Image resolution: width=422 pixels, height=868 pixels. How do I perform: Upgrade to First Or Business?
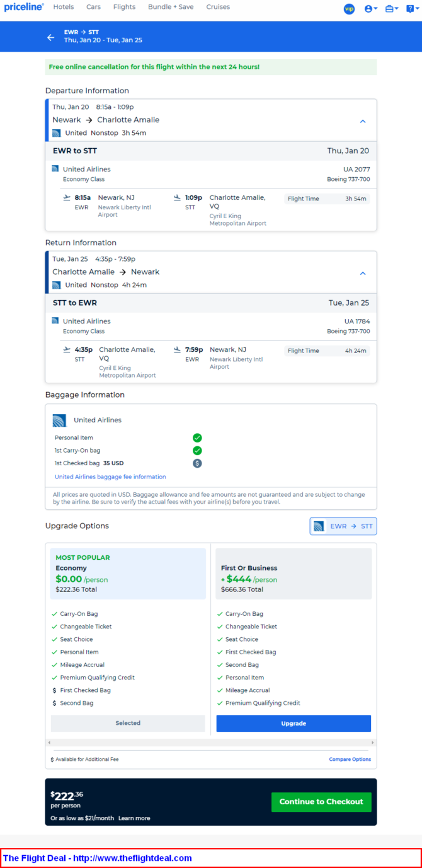coord(294,723)
